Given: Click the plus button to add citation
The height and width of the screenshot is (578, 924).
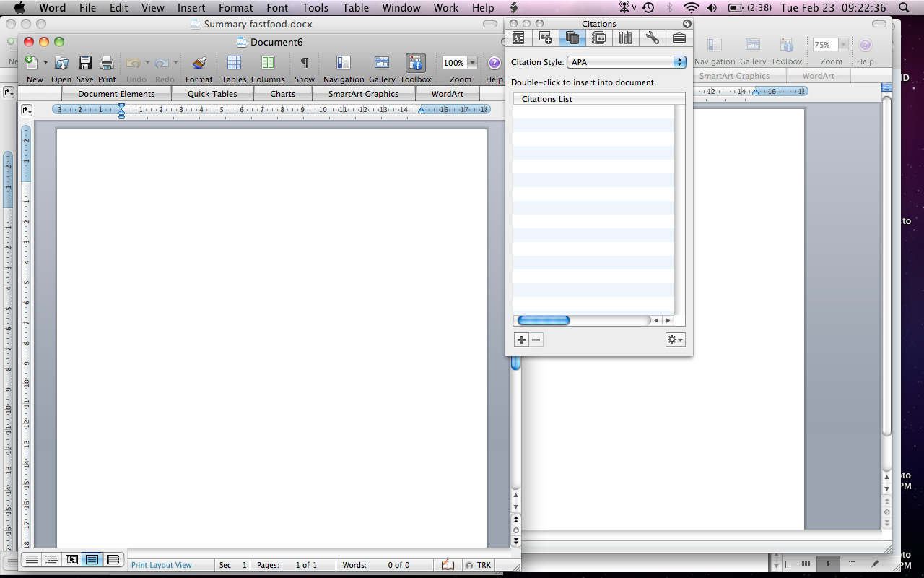Looking at the screenshot, I should (x=521, y=340).
